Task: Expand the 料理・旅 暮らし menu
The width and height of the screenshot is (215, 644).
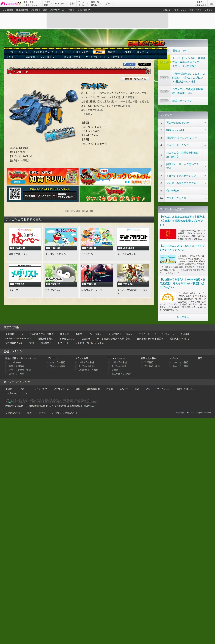Action: 96,4
